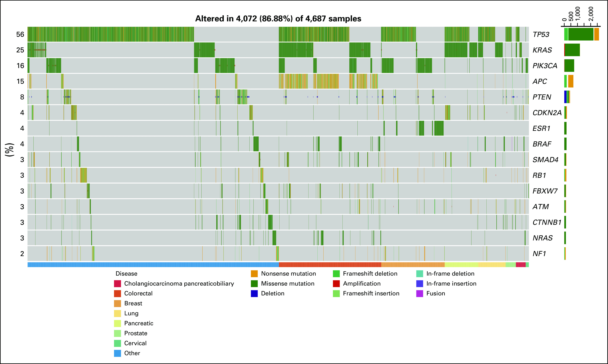Click the Frameshift insertion legend swatch
This screenshot has width=608, height=364.
pyautogui.click(x=336, y=293)
